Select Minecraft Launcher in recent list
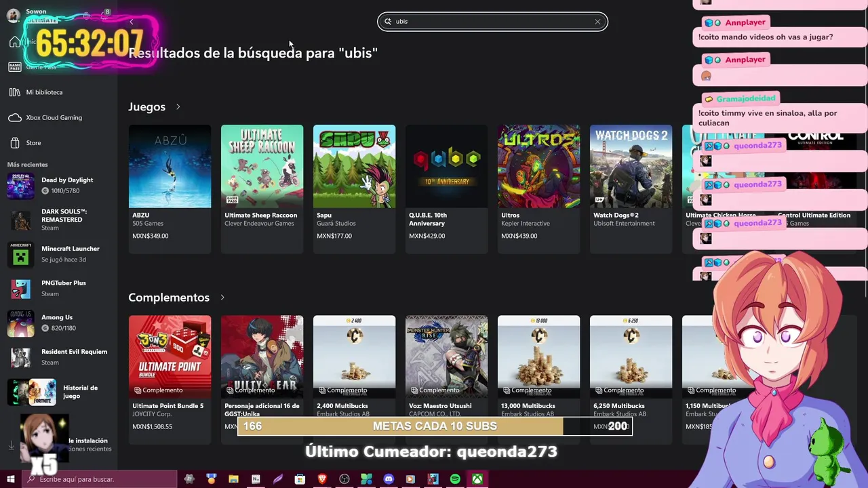Image resolution: width=868 pixels, height=488 pixels. (x=59, y=254)
